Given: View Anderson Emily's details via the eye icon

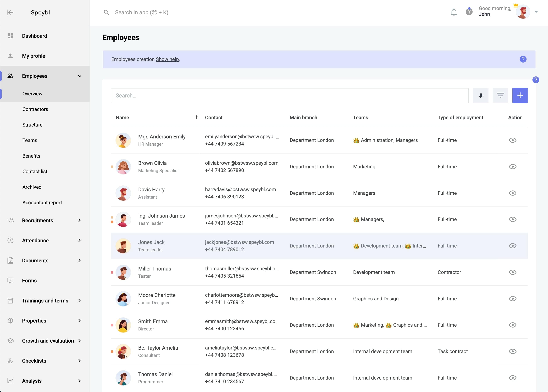Looking at the screenshot, I should (x=513, y=140).
